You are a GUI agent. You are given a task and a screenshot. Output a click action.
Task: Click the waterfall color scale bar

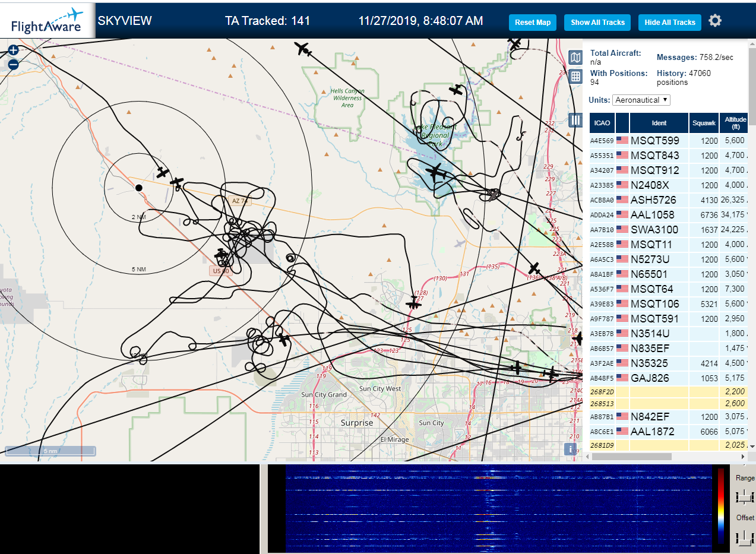pos(721,505)
